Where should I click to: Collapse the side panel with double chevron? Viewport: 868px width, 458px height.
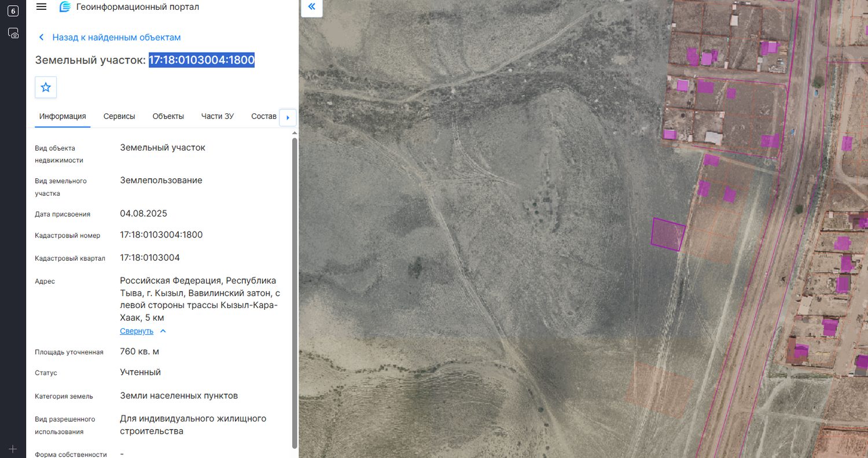pyautogui.click(x=312, y=7)
